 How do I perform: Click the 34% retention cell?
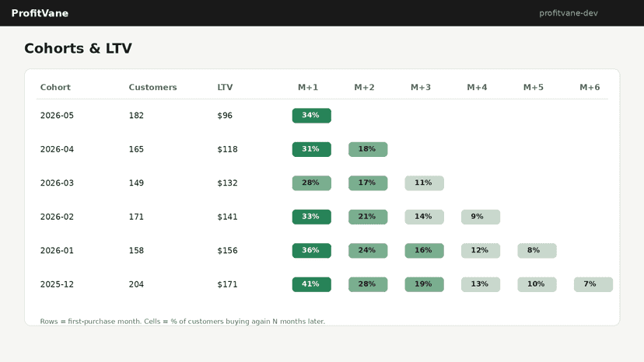[311, 115]
